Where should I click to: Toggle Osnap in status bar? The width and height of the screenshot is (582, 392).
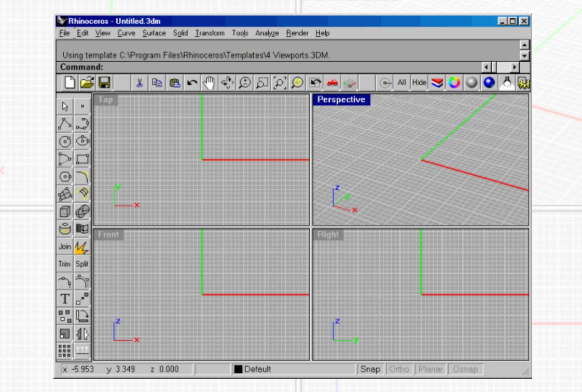click(465, 369)
